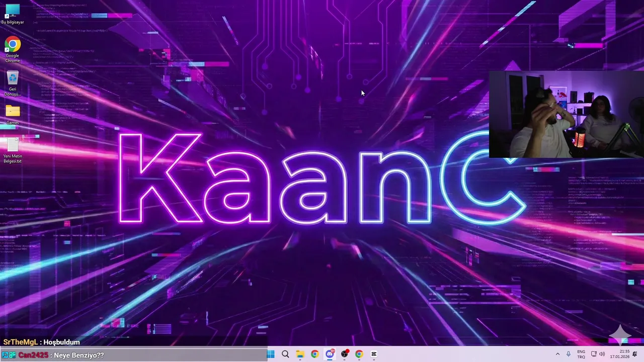Open the Windows Start menu

coord(271,354)
